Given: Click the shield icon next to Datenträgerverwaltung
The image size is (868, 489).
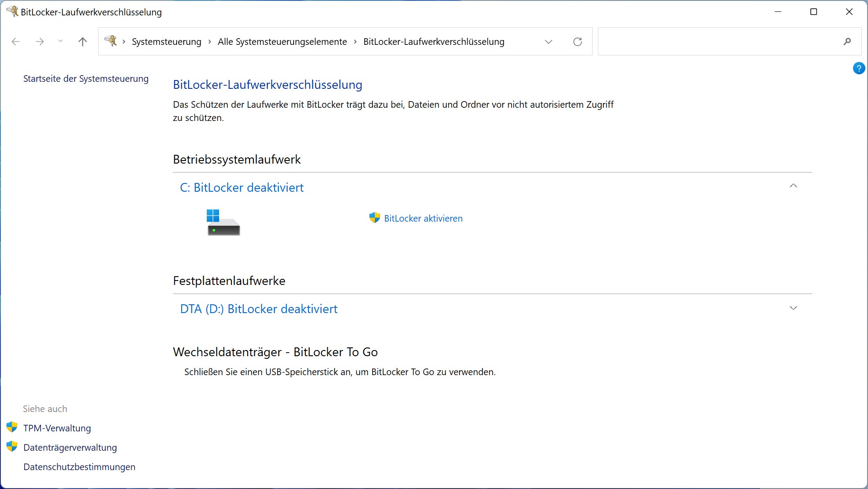Looking at the screenshot, I should [11, 447].
